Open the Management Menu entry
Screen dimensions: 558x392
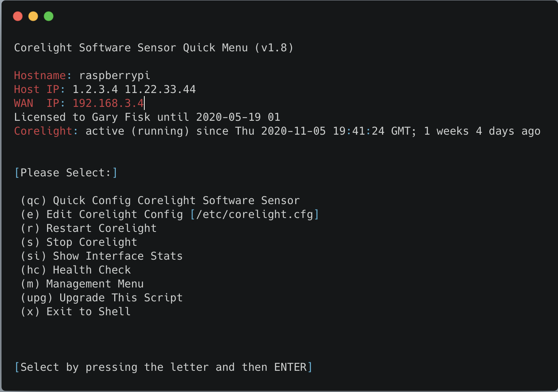(82, 284)
